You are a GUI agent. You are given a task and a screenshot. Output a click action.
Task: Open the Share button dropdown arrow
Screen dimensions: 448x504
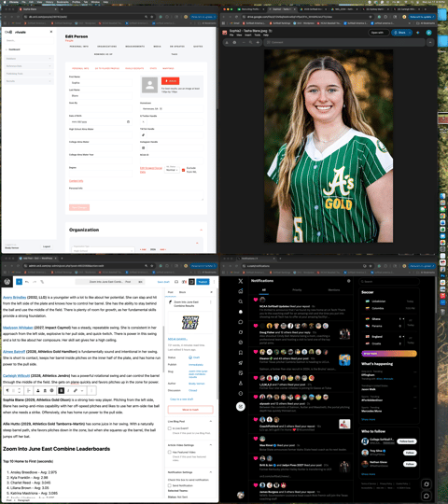tap(410, 33)
